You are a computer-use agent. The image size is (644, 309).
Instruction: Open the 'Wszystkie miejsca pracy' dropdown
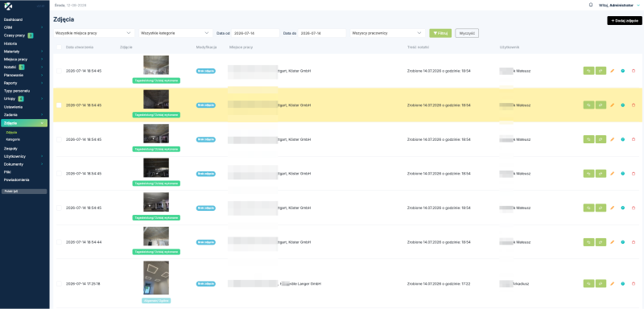point(94,33)
